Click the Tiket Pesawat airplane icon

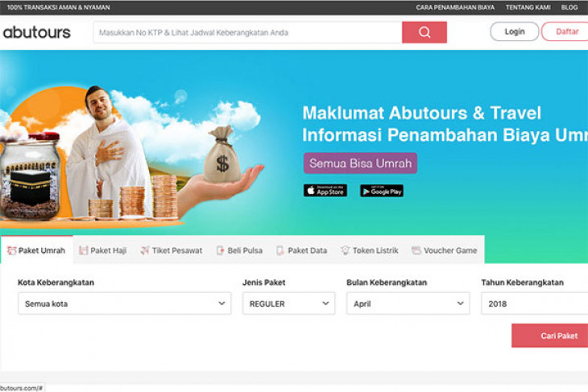pos(145,250)
